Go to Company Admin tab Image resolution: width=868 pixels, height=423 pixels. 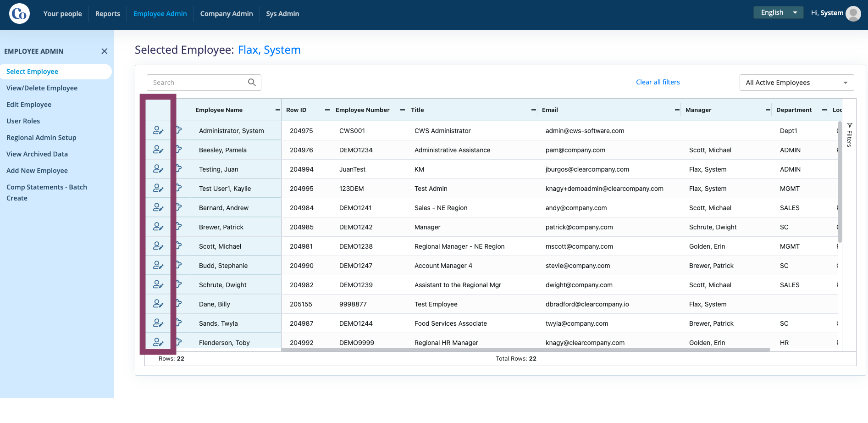coord(227,14)
